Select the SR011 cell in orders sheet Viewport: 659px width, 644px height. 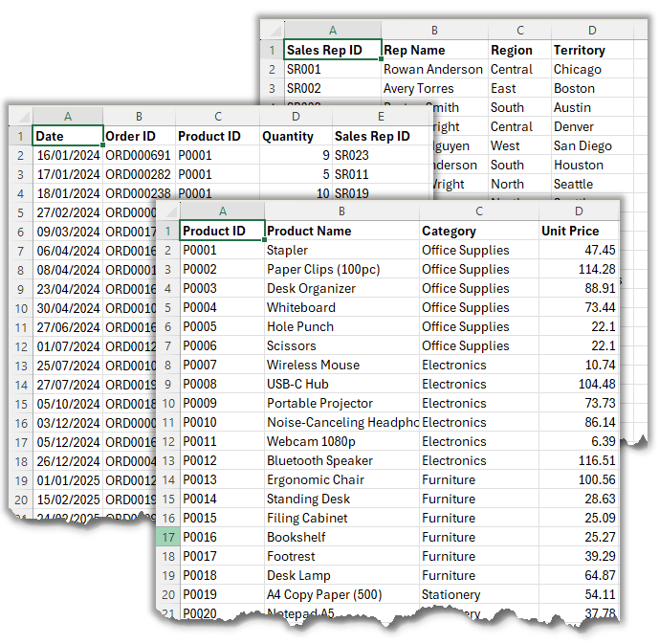[381, 174]
